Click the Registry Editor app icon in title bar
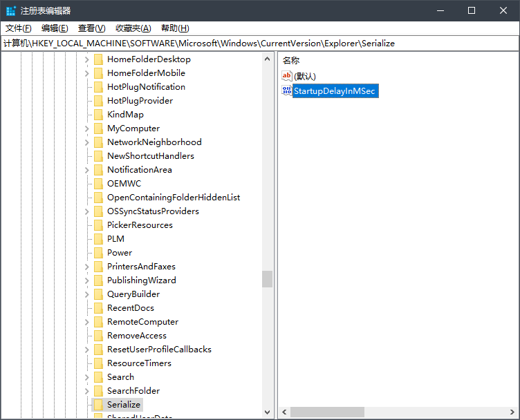This screenshot has width=520, height=420. point(11,10)
